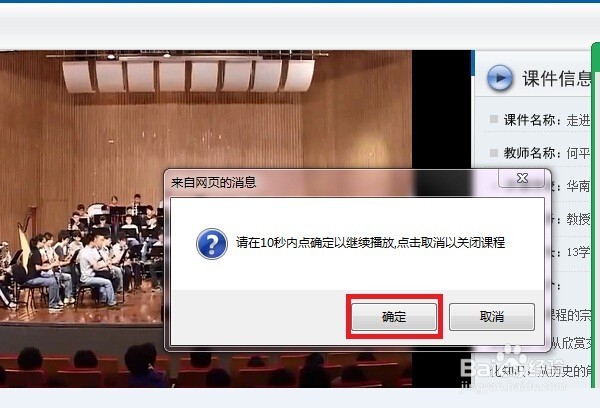Click the 课件信息 panel heading

[557, 78]
